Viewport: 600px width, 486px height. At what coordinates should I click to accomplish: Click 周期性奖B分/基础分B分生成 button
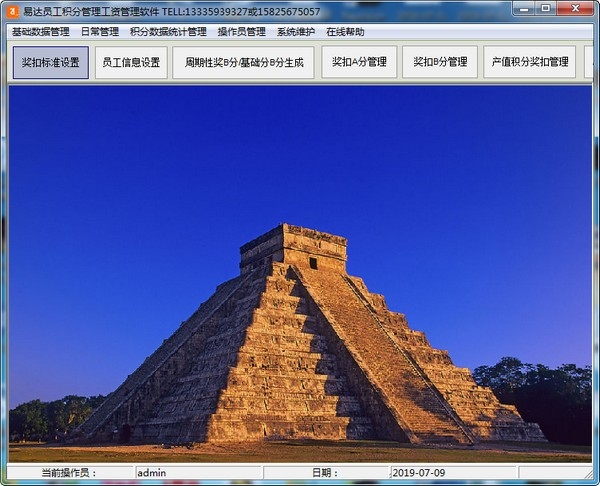(243, 62)
